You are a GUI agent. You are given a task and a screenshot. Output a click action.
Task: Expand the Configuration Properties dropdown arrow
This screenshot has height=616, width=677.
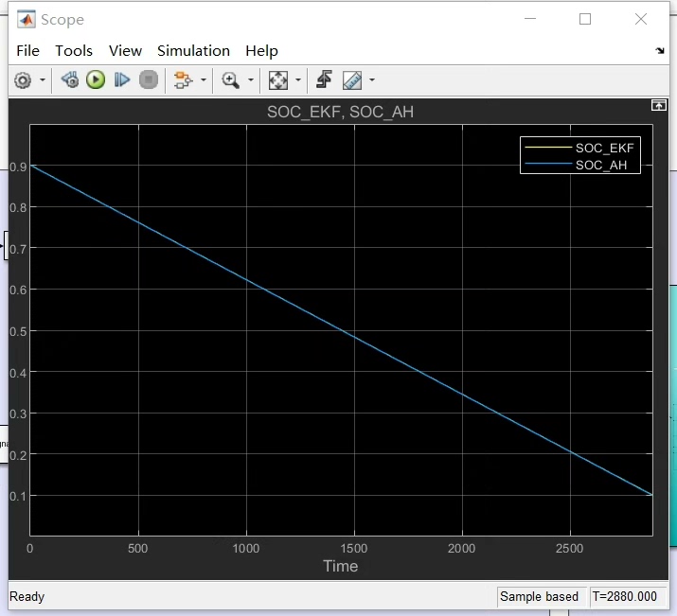(x=43, y=80)
